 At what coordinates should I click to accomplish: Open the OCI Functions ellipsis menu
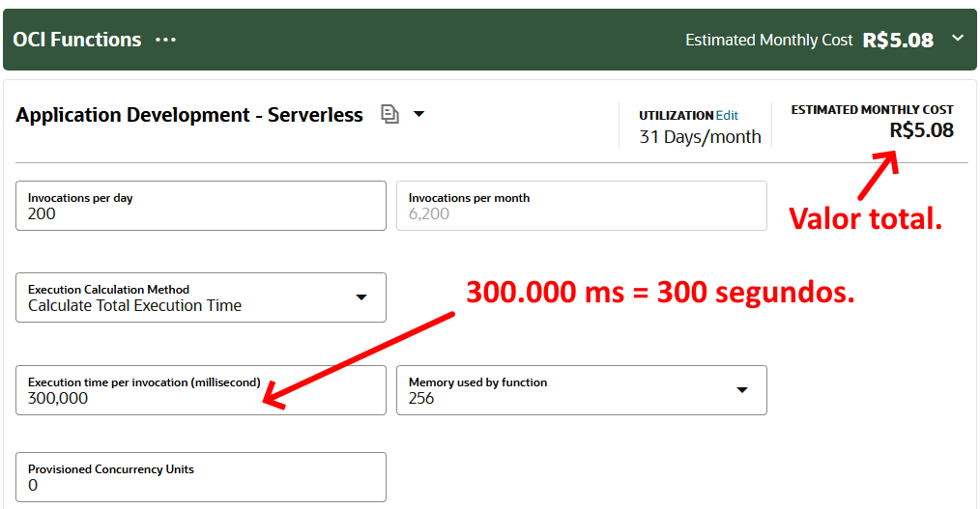click(x=166, y=40)
